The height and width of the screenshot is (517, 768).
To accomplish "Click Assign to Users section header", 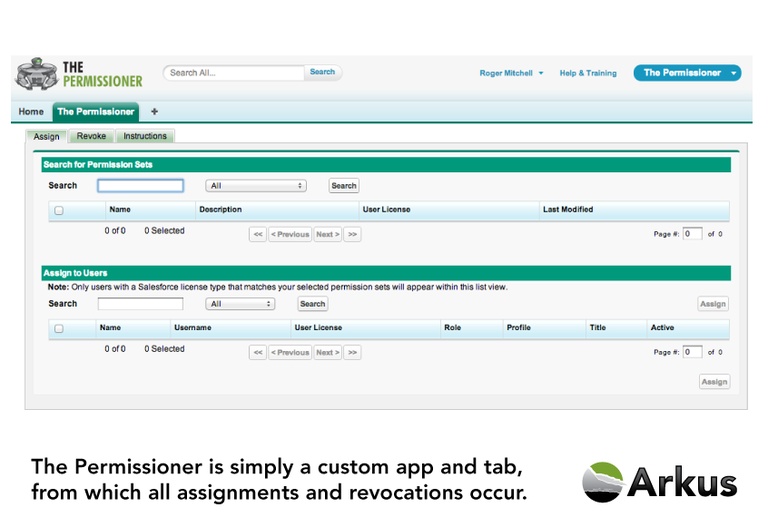I will click(x=386, y=273).
